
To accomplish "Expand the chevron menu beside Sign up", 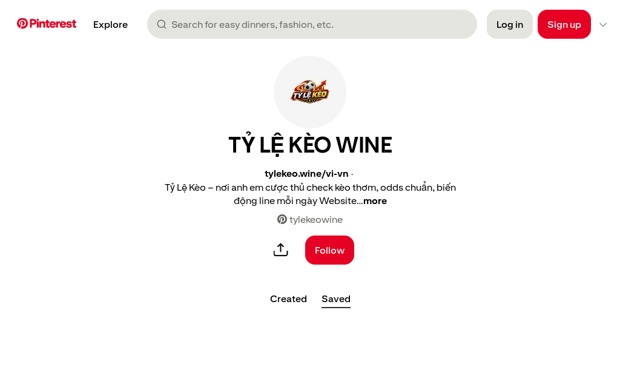I will 603,25.
